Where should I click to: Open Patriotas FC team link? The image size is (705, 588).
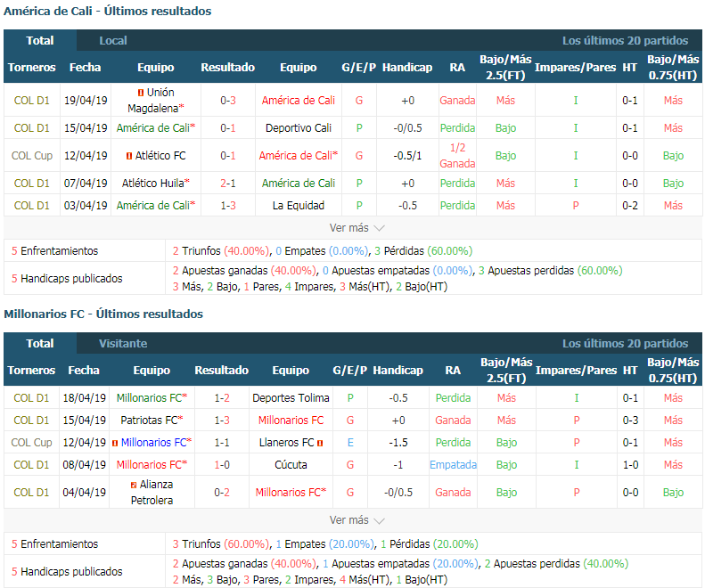(x=149, y=421)
